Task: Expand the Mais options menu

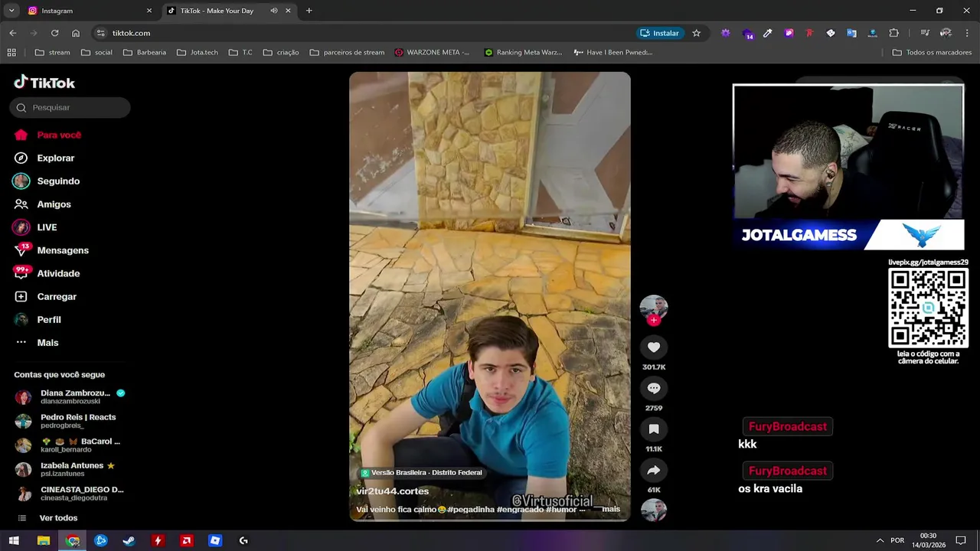Action: 37,342
